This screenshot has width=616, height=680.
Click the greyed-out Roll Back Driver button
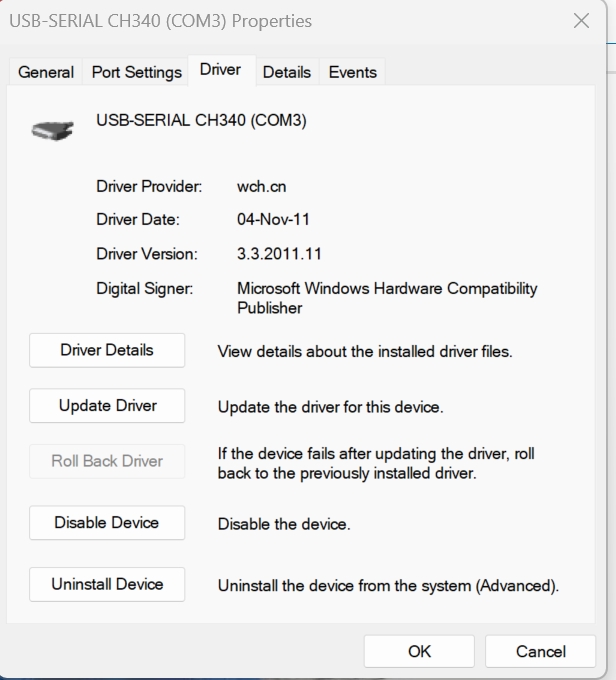coord(107,461)
